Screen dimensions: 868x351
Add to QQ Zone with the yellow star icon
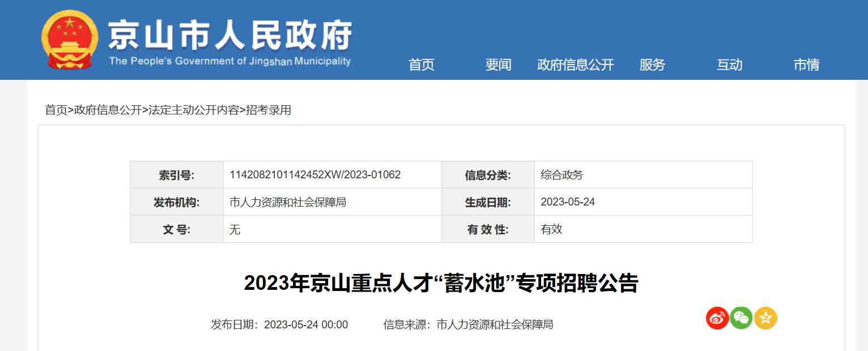(x=765, y=318)
